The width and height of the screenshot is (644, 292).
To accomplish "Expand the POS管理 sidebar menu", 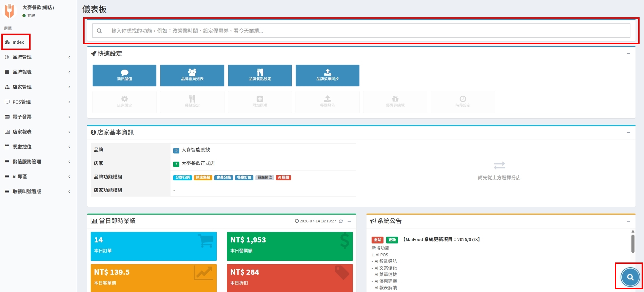I will [38, 102].
